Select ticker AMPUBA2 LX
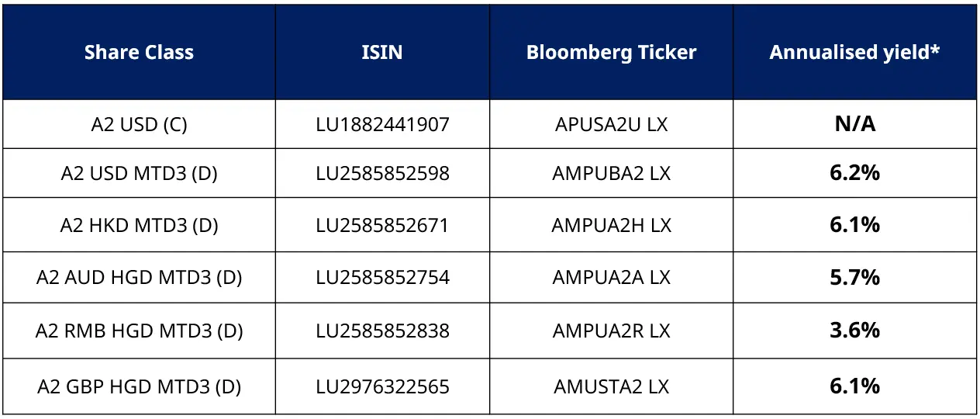Viewport: 980px width, 419px height. (x=611, y=173)
